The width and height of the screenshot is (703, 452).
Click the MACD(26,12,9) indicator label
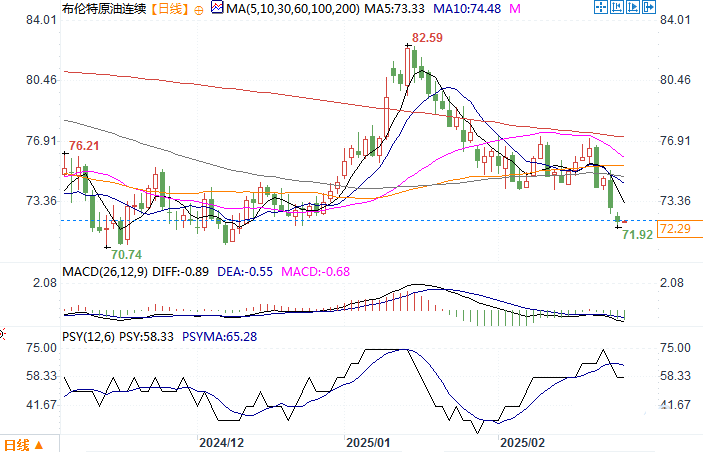[105, 272]
